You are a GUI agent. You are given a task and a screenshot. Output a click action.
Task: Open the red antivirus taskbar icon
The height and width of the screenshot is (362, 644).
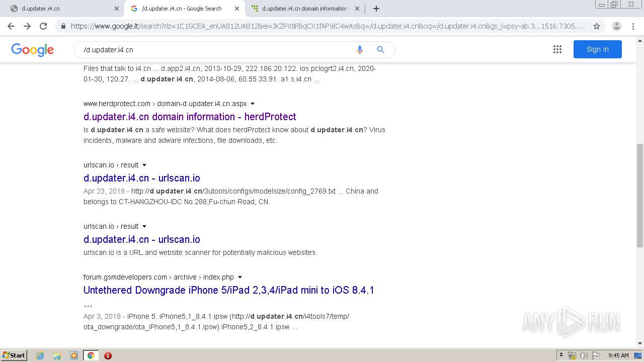click(x=108, y=355)
